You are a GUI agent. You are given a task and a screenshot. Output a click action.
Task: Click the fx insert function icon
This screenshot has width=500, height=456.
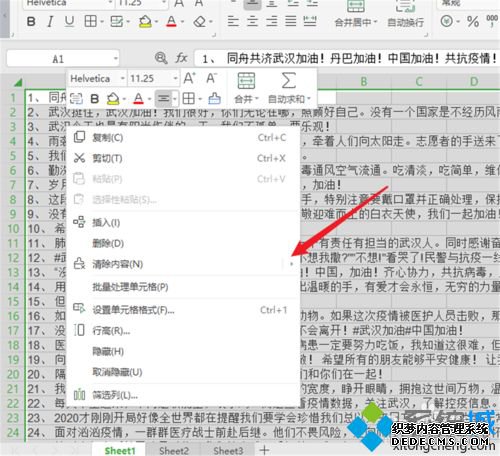[181, 58]
